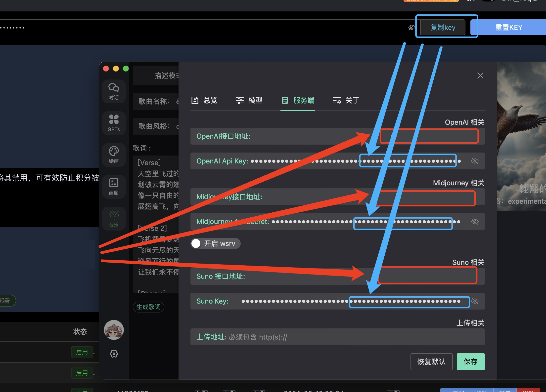
Task: Focus the Midjourney接口地址 input field
Action: [x=337, y=197]
